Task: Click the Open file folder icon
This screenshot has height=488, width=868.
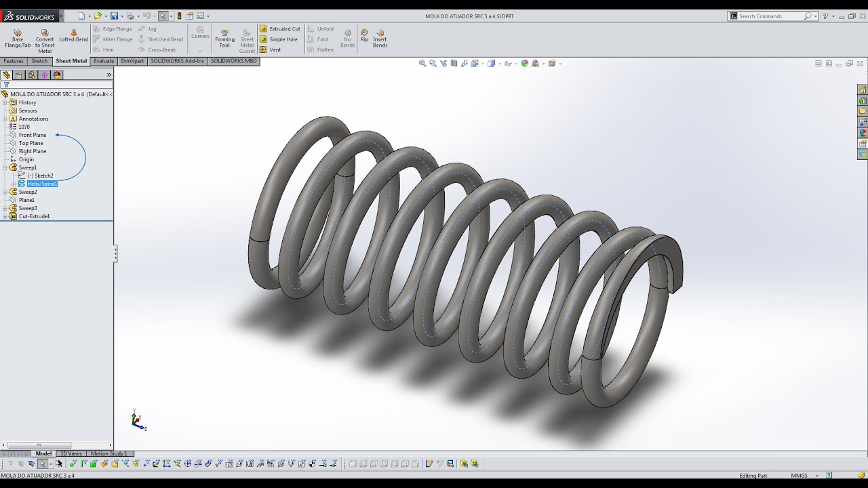Action: pyautogui.click(x=98, y=16)
